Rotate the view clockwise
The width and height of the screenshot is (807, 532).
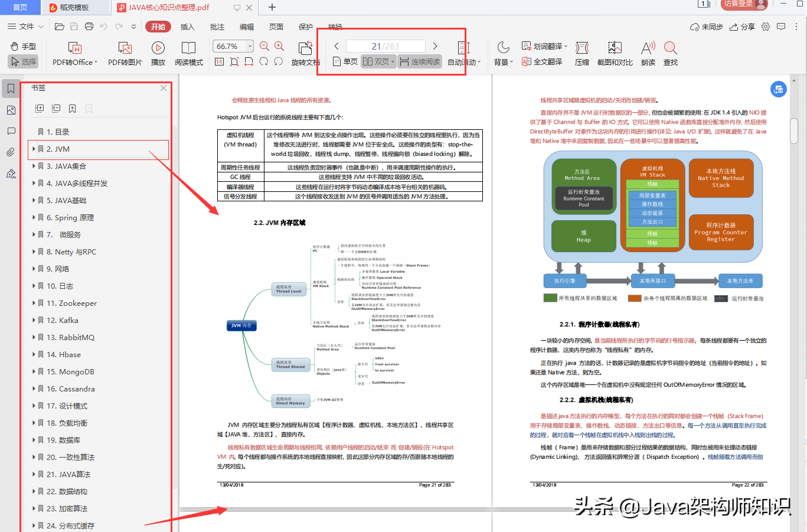(263, 61)
